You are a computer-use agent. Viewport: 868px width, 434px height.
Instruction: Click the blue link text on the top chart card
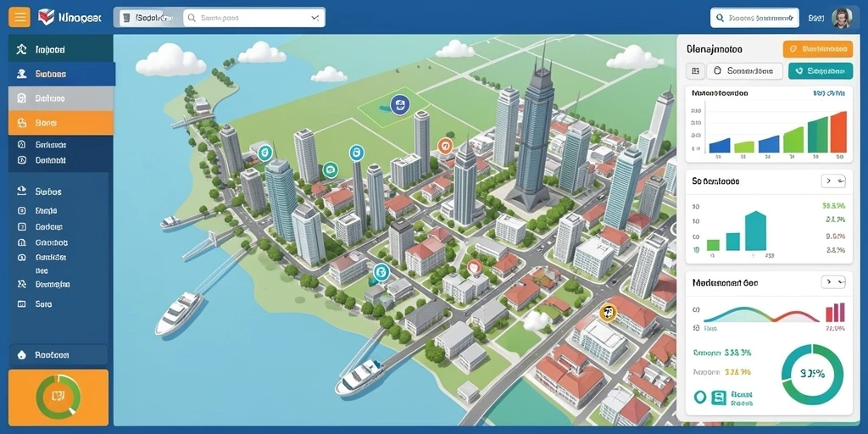[x=829, y=93]
